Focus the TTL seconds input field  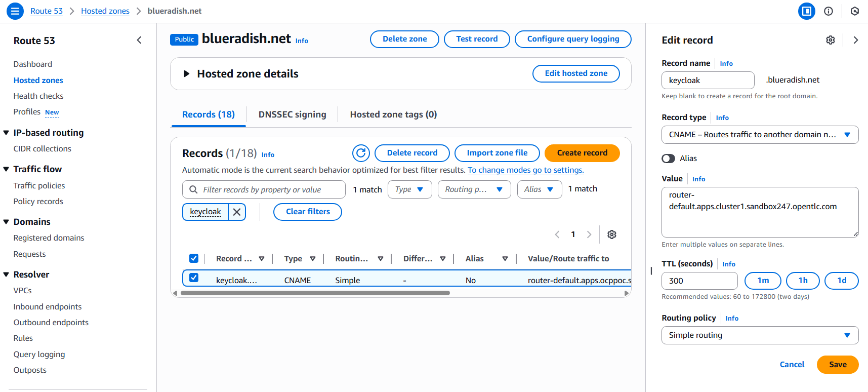[x=700, y=281]
